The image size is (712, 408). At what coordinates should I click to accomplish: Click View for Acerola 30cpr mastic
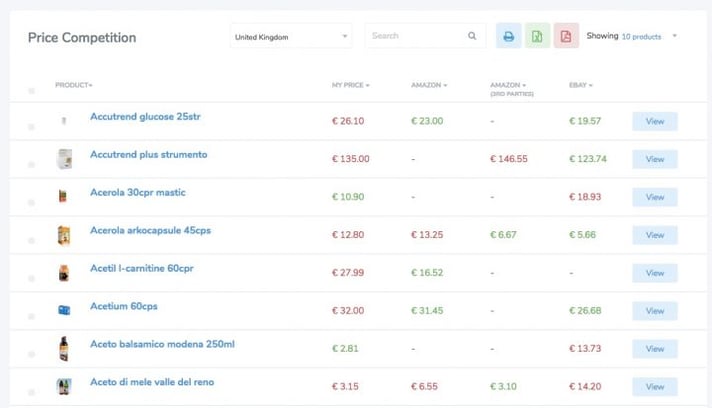pyautogui.click(x=655, y=197)
